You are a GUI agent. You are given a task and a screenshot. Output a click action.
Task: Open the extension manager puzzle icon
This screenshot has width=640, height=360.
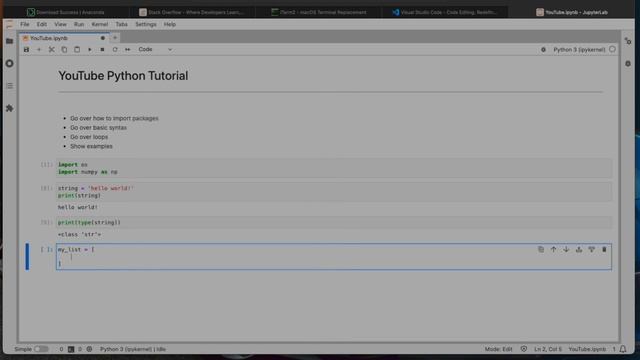click(x=9, y=108)
